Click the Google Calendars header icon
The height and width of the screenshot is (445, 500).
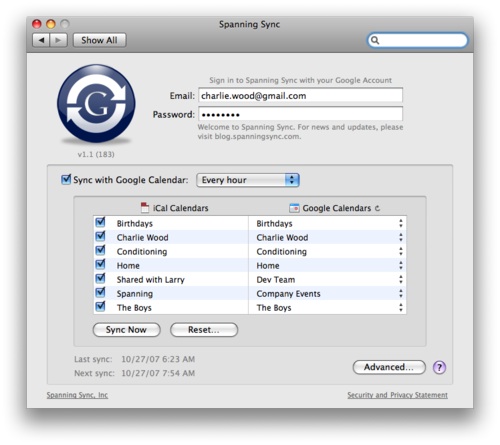click(x=294, y=208)
